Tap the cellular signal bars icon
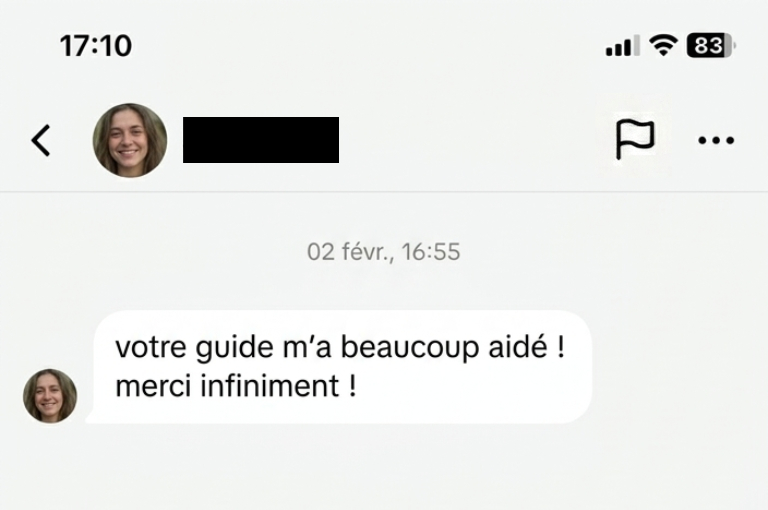 [x=623, y=46]
